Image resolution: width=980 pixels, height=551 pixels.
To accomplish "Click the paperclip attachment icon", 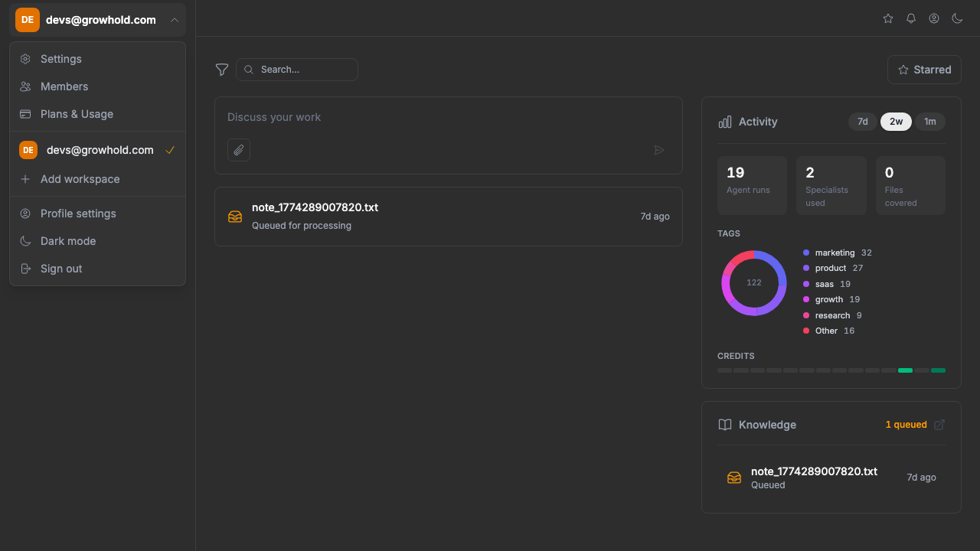I will [239, 150].
